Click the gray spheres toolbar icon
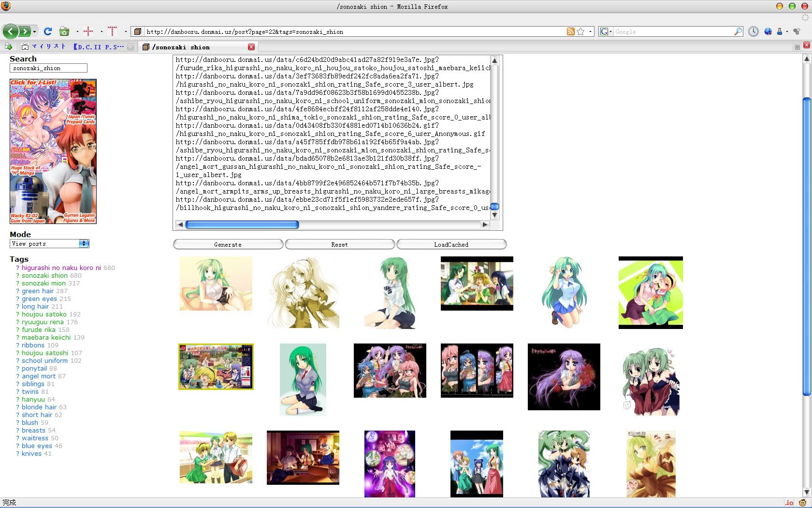 click(x=797, y=31)
